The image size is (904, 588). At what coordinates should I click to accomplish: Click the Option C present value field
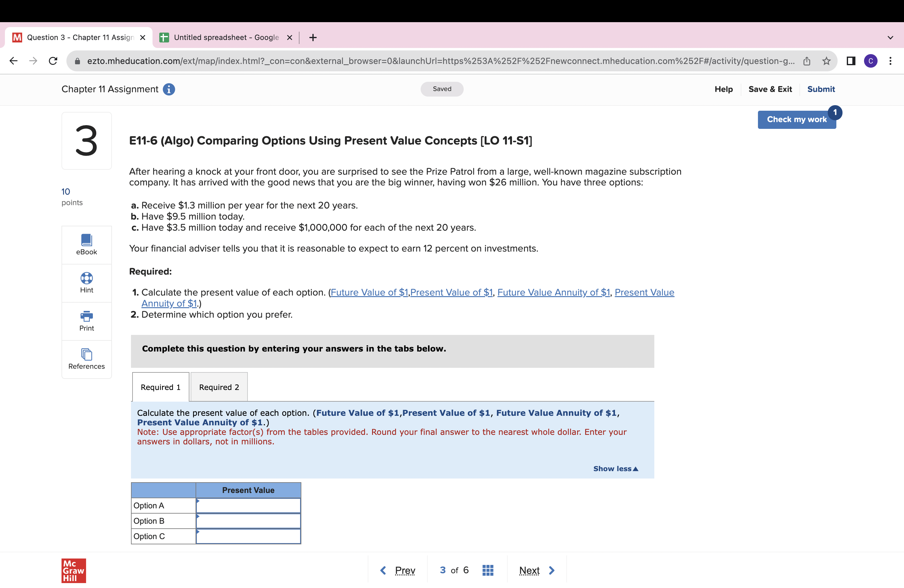coord(248,536)
